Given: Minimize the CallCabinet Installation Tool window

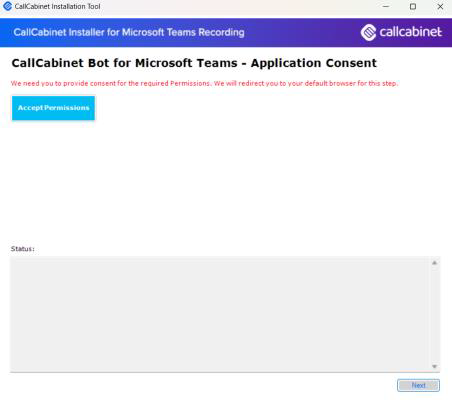Looking at the screenshot, I should coord(386,6).
